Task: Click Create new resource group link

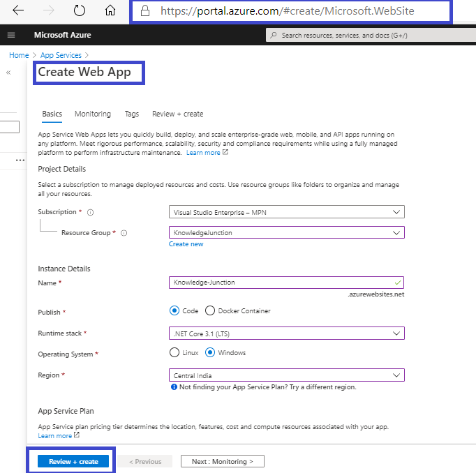Action: [x=186, y=244]
